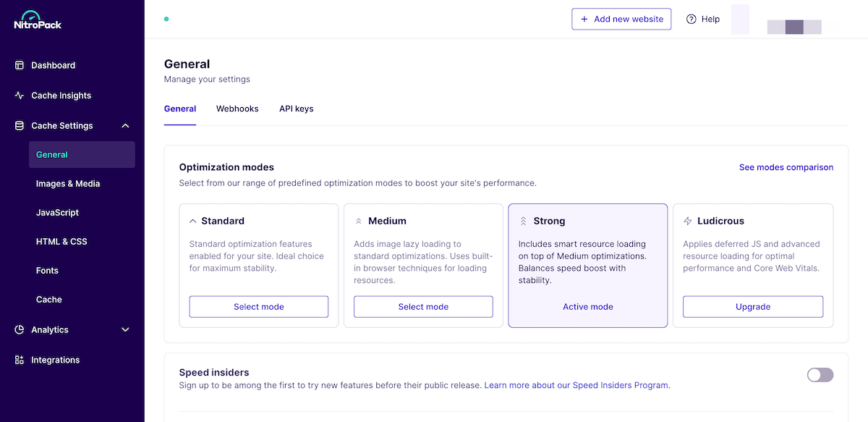Click the Medium mode description text
The width and height of the screenshot is (868, 422).
[x=423, y=262]
